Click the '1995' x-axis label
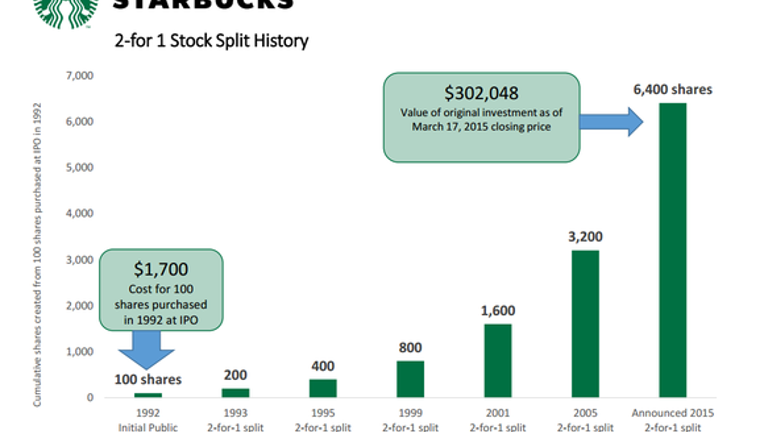Viewport: 764px width, 432px height. (x=323, y=413)
